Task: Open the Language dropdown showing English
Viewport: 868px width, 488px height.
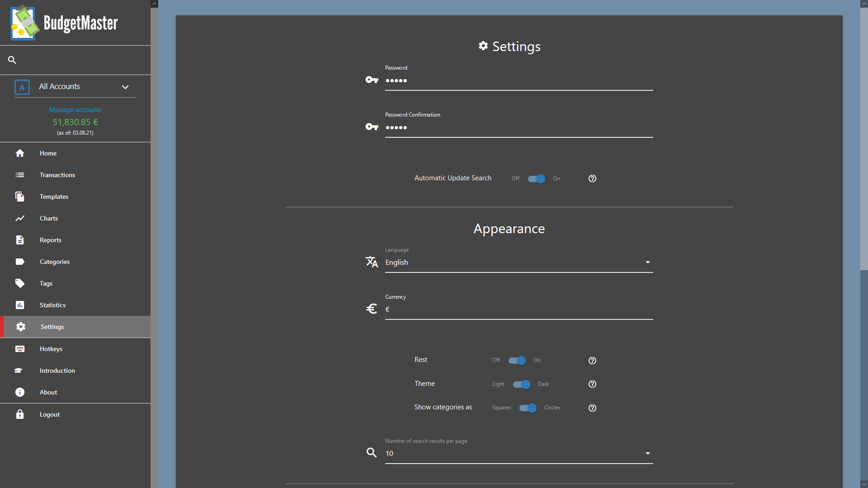Action: pyautogui.click(x=519, y=263)
